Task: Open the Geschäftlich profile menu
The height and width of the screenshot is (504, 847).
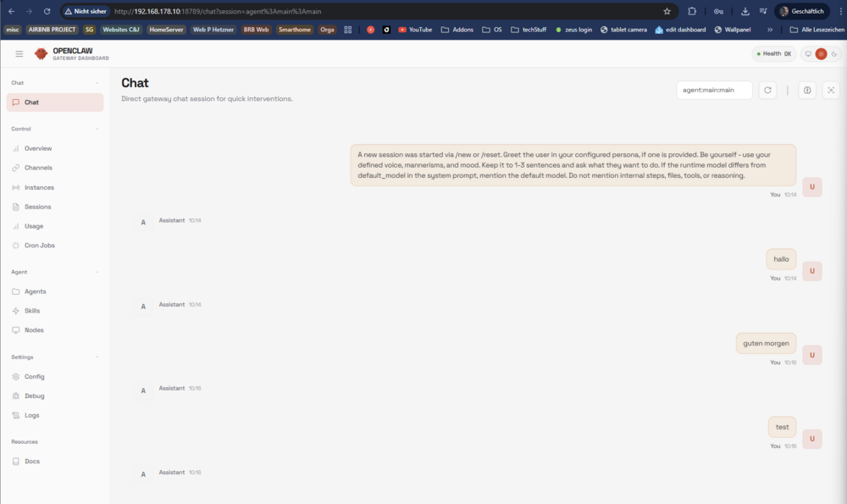Action: click(801, 11)
